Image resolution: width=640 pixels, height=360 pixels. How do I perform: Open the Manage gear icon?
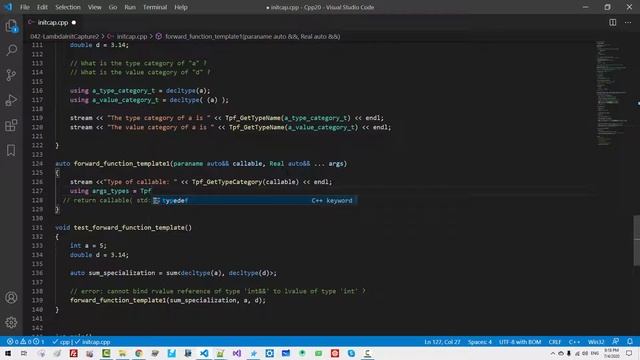11,322
